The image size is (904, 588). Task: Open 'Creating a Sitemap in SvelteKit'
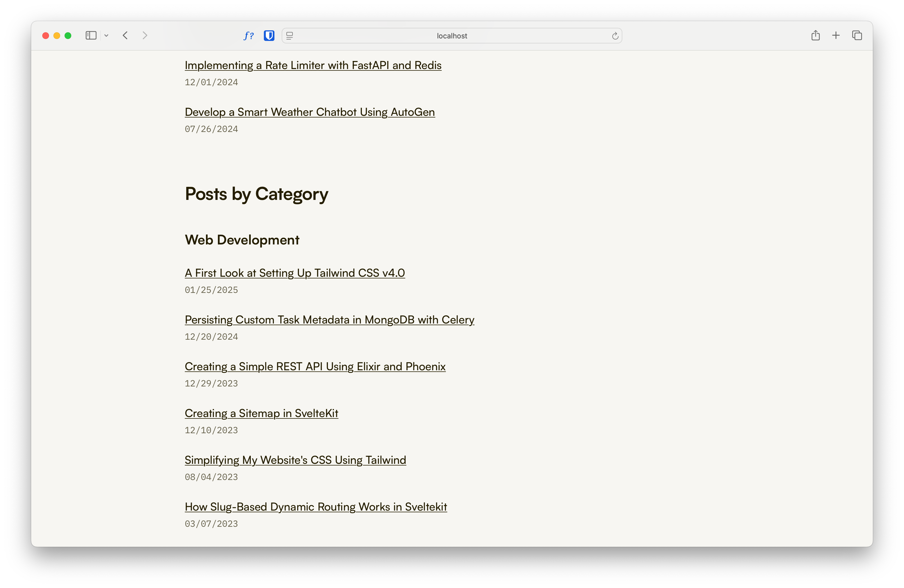click(x=261, y=413)
